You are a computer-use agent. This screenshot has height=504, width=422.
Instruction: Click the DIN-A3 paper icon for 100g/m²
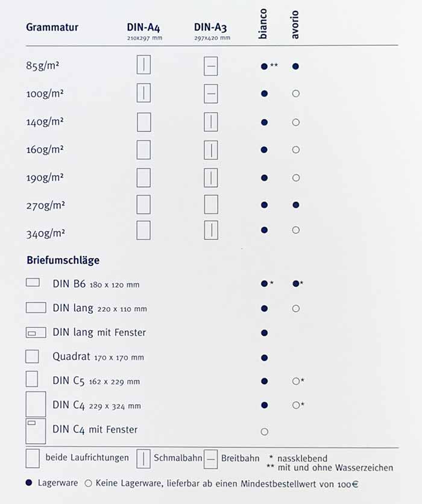point(211,94)
